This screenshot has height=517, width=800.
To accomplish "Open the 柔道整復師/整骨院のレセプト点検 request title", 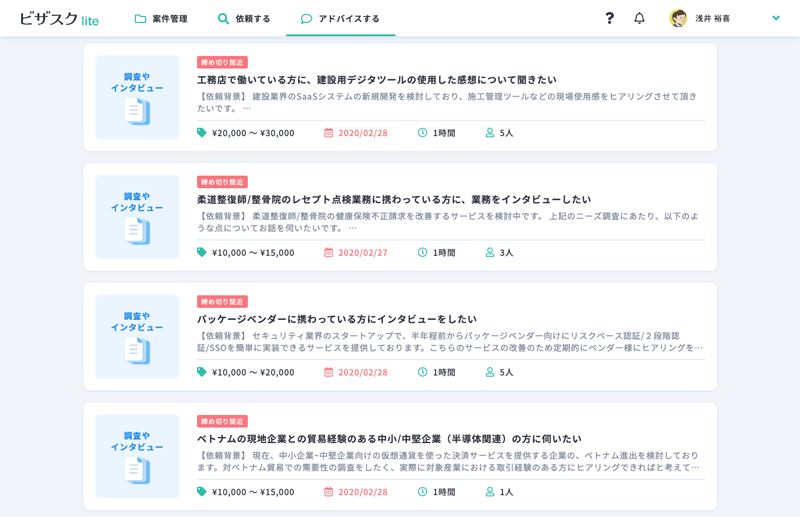I will point(394,199).
